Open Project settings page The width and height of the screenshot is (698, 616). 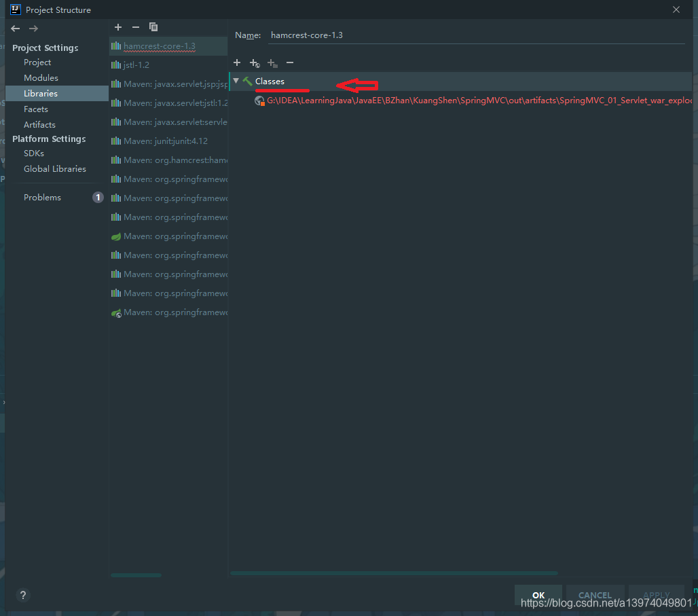click(x=37, y=62)
